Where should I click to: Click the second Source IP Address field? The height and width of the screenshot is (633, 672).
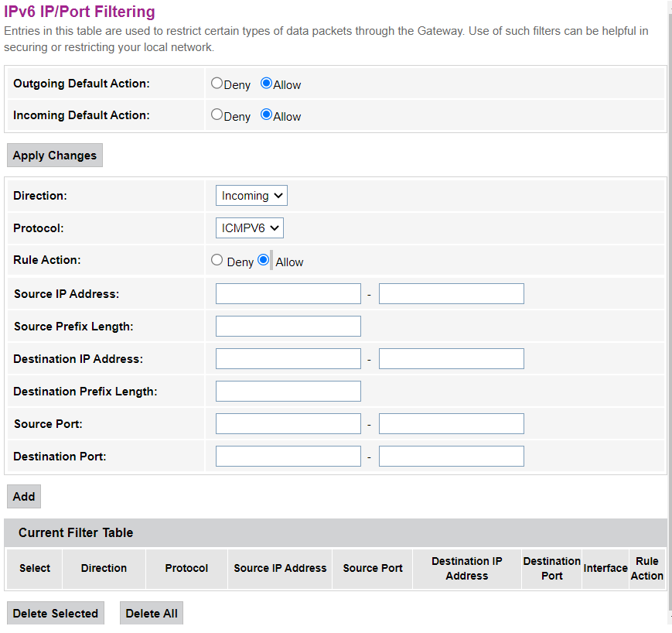[x=452, y=294]
